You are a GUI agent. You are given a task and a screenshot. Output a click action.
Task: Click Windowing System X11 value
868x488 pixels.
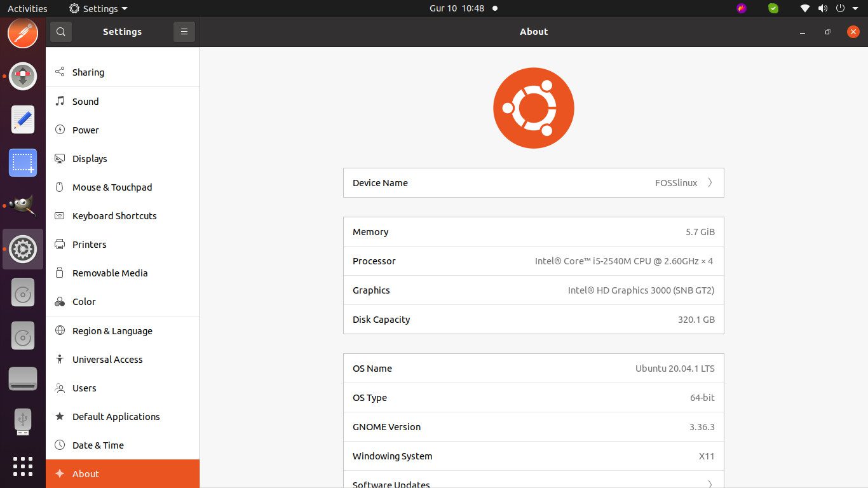(707, 456)
